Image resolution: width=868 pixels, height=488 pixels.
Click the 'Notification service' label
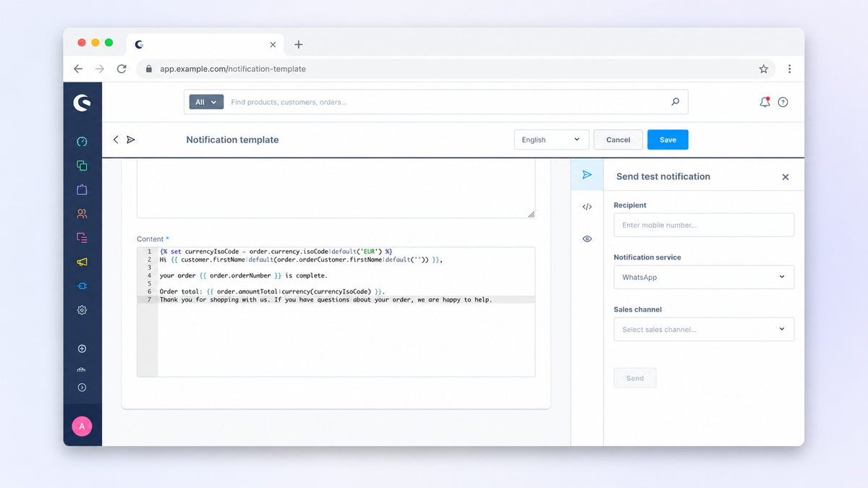tap(647, 257)
